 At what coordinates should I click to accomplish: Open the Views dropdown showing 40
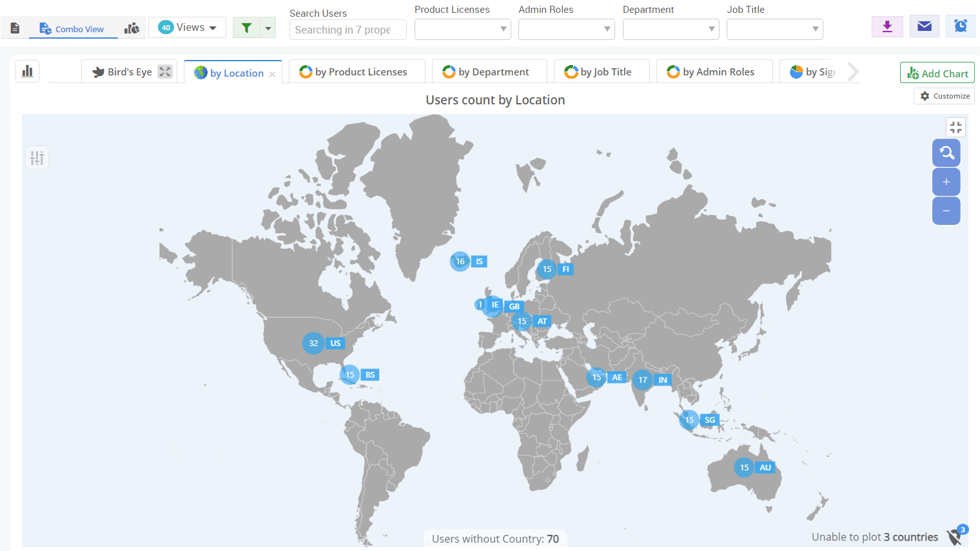(x=187, y=27)
